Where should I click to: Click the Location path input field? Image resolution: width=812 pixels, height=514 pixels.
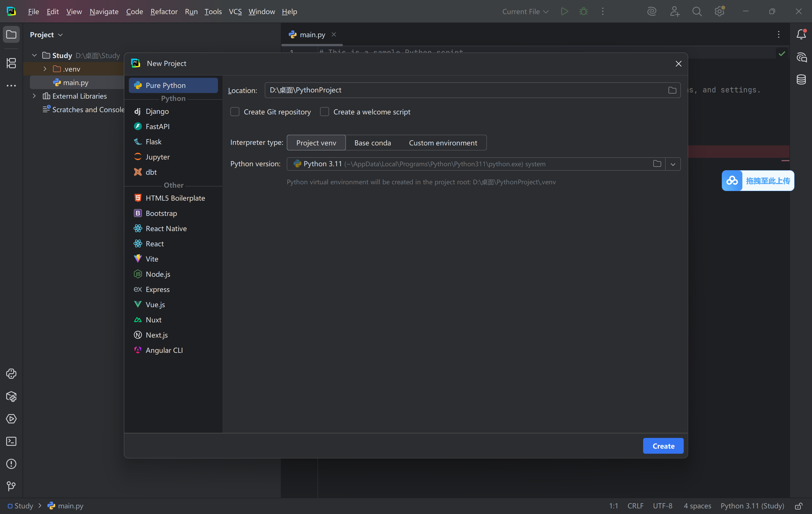tap(465, 90)
